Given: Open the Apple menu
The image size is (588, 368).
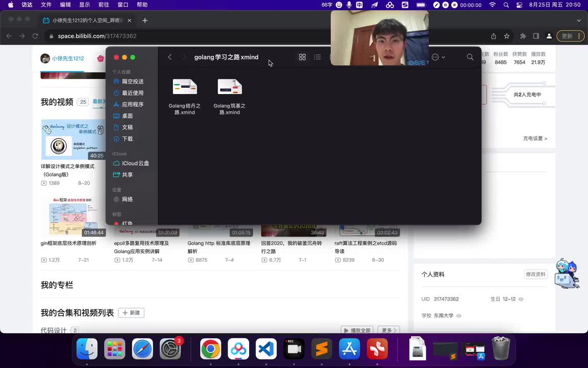Looking at the screenshot, I should [x=11, y=5].
